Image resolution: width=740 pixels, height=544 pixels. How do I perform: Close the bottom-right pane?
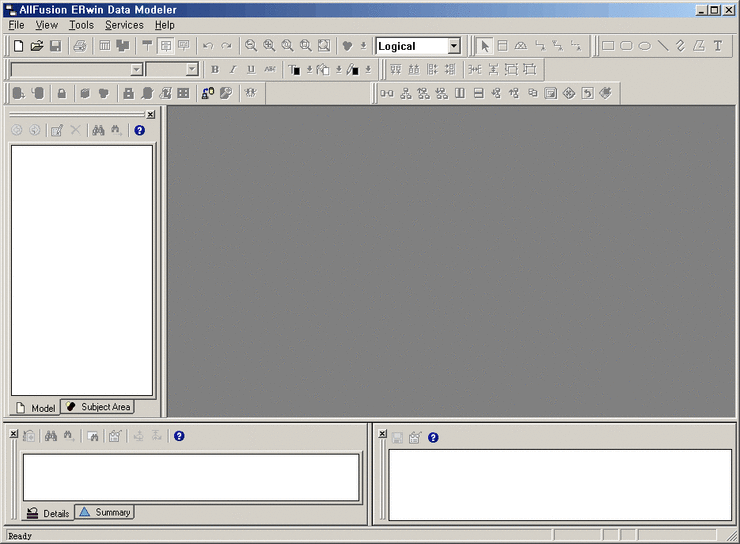(x=382, y=434)
